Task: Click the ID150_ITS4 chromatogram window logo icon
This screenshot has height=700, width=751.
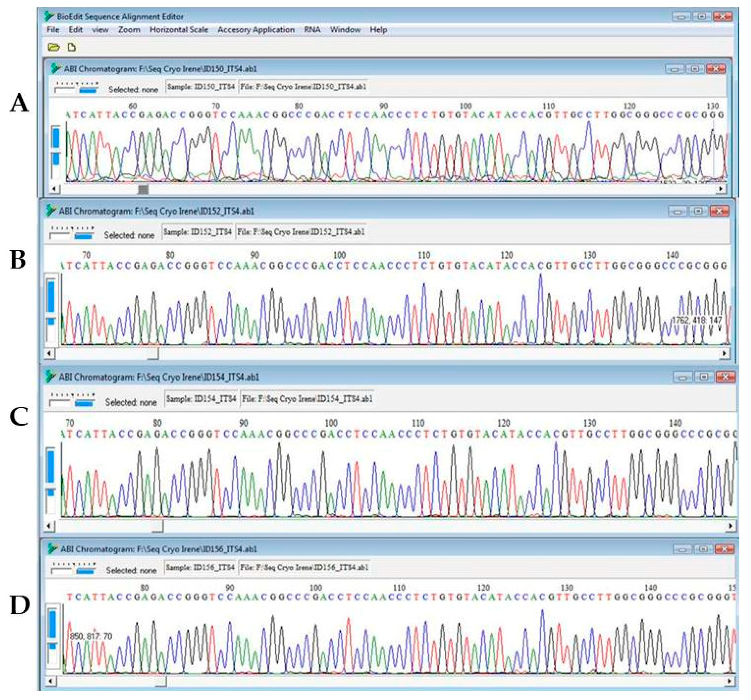Action: (56, 69)
